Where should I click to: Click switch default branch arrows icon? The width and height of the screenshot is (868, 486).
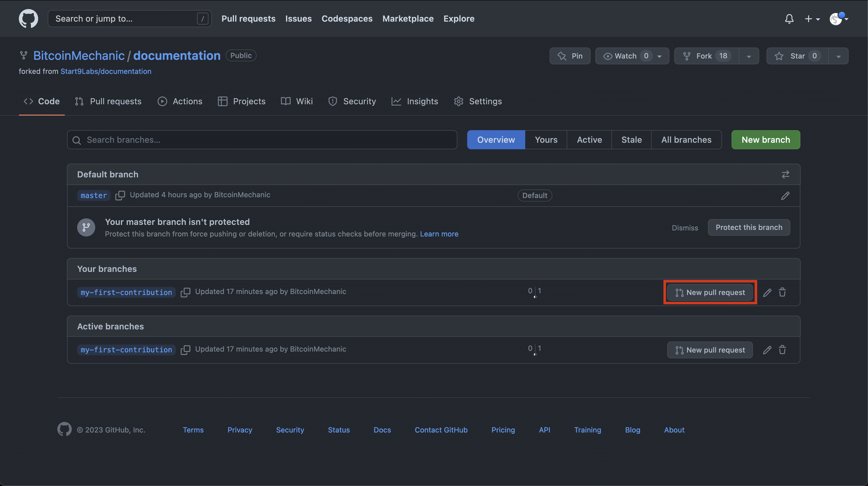[x=785, y=174]
